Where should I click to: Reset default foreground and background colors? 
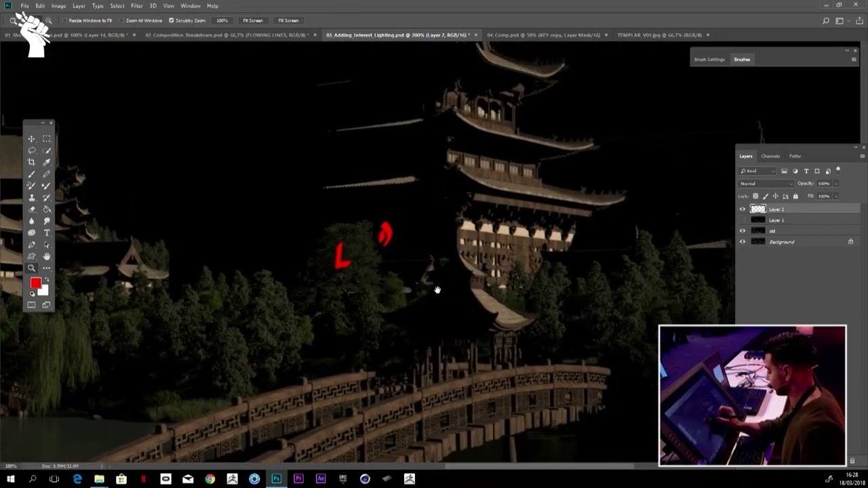(32, 294)
